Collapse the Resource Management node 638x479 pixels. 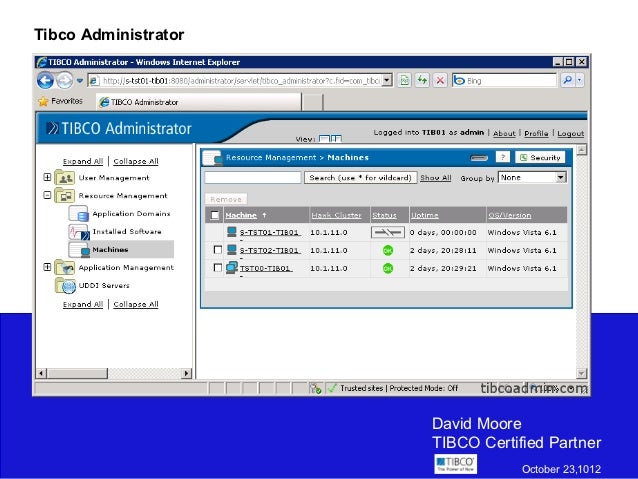[x=47, y=195]
